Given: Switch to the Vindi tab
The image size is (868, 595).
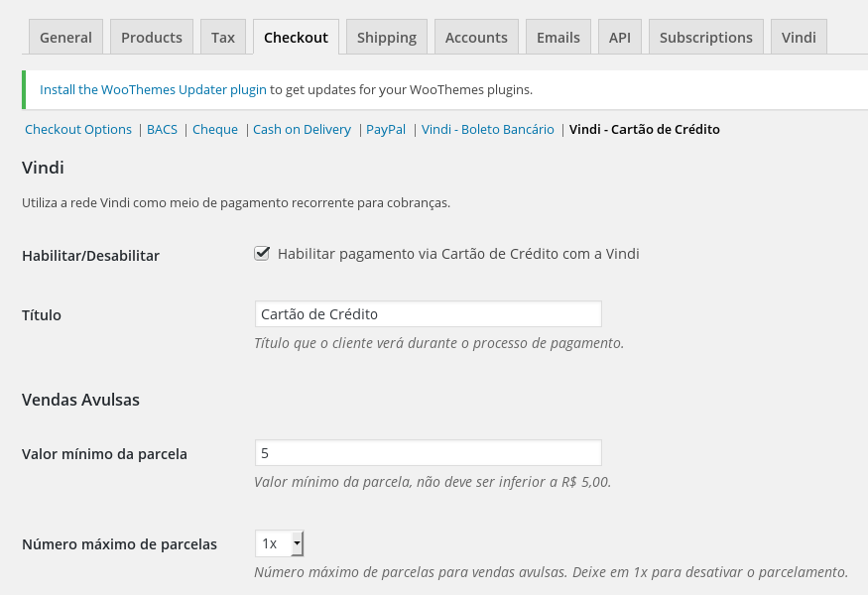Looking at the screenshot, I should tap(799, 37).
